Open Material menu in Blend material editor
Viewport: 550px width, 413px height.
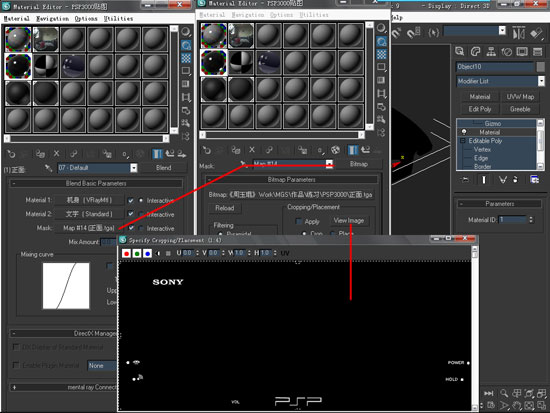click(x=16, y=19)
